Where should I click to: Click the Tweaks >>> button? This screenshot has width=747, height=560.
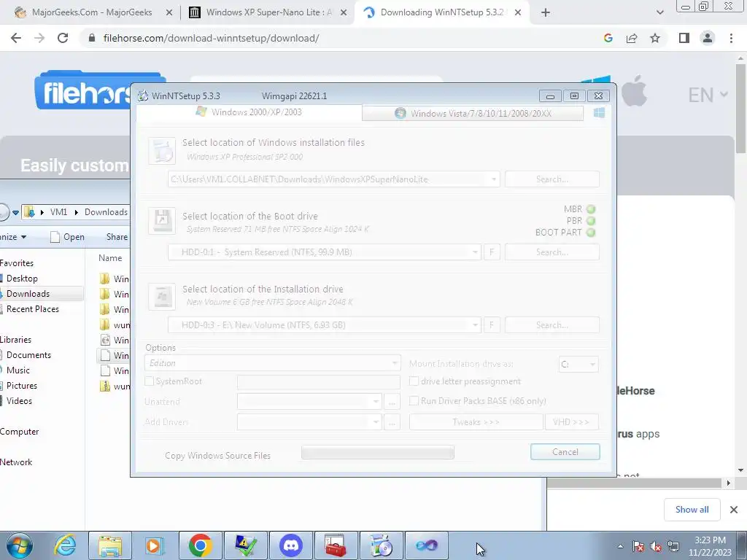pos(476,422)
